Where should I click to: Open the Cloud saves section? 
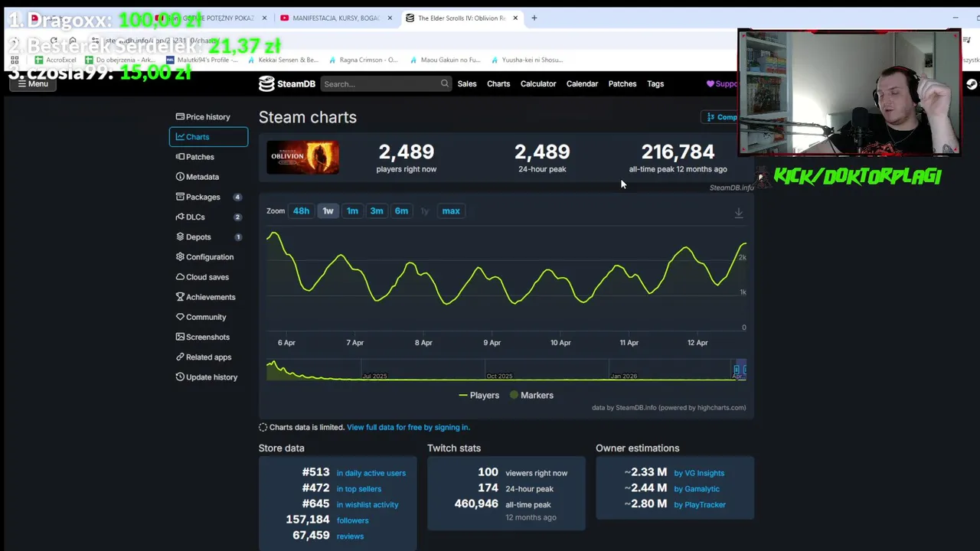click(x=208, y=277)
